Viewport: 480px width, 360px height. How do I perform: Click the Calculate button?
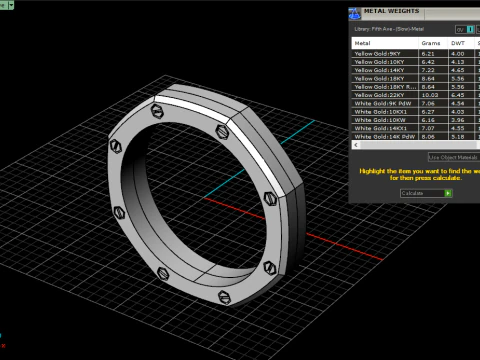426,193
